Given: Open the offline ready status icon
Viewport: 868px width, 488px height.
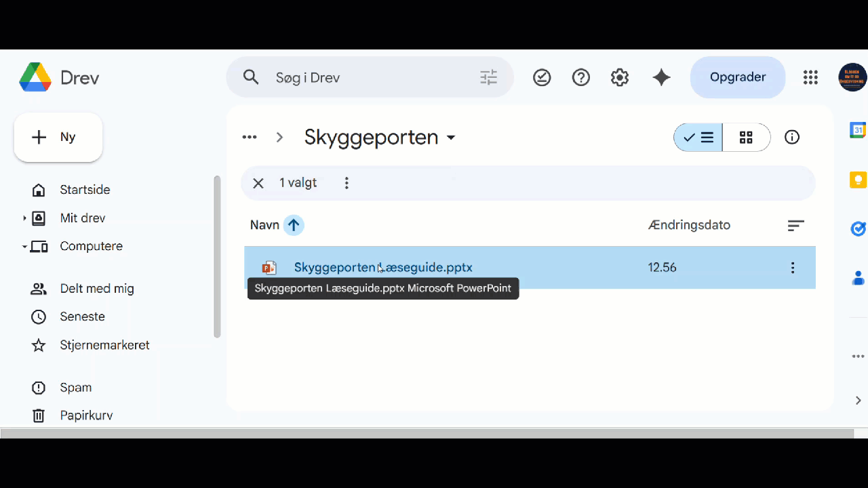Looking at the screenshot, I should tap(542, 78).
